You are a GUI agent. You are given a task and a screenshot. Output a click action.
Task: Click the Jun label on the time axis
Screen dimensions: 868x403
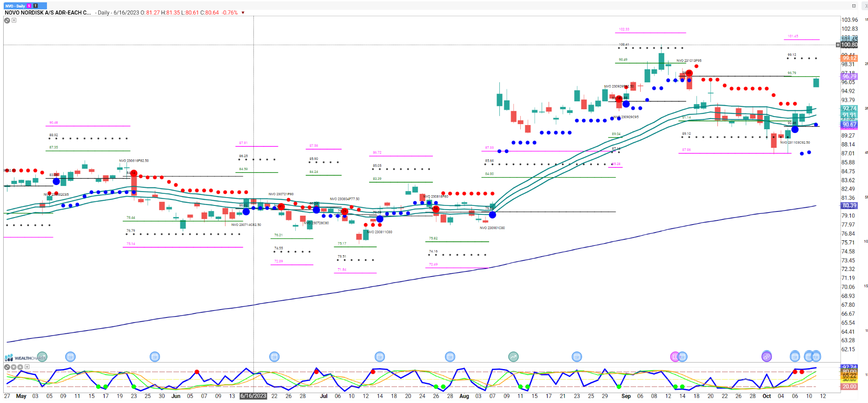pyautogui.click(x=176, y=396)
